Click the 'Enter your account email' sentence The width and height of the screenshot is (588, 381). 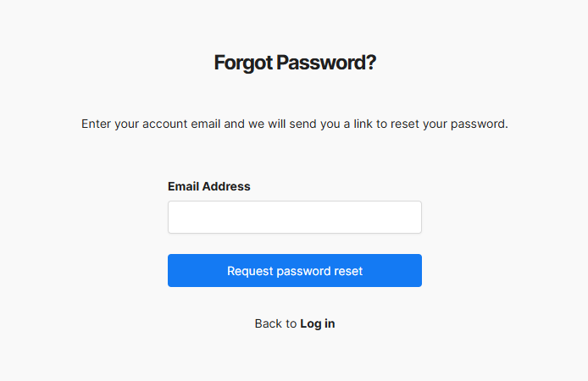[294, 124]
